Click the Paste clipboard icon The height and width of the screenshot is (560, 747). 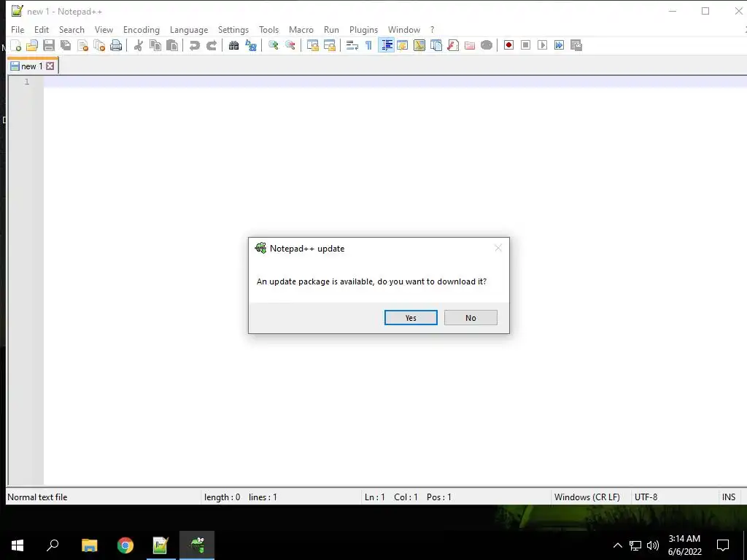172,45
